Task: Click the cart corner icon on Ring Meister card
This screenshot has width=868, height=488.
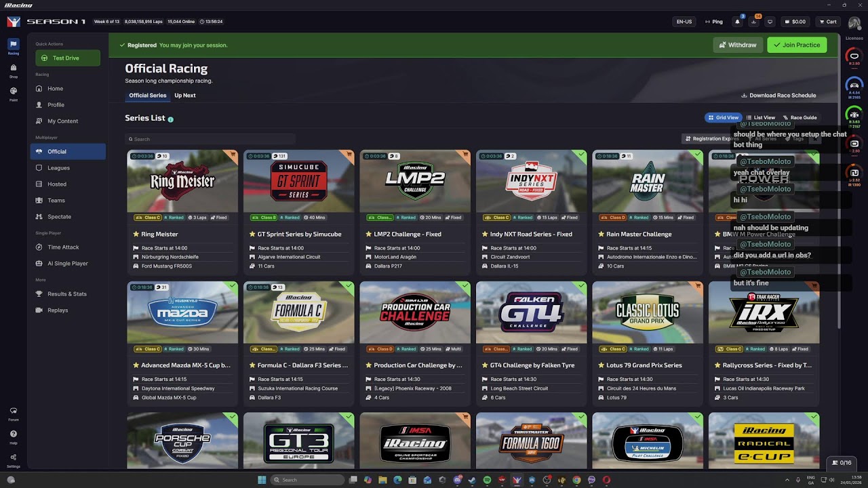Action: (233, 155)
